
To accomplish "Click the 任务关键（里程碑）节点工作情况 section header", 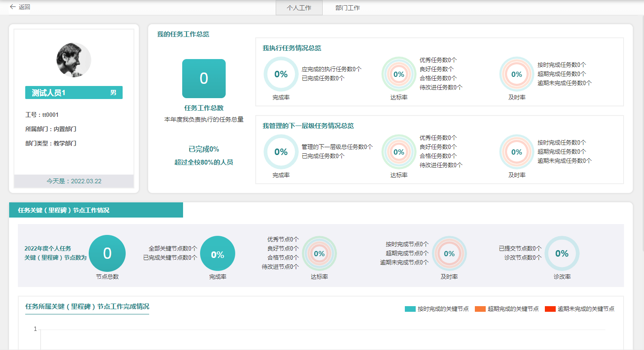I will [x=96, y=210].
